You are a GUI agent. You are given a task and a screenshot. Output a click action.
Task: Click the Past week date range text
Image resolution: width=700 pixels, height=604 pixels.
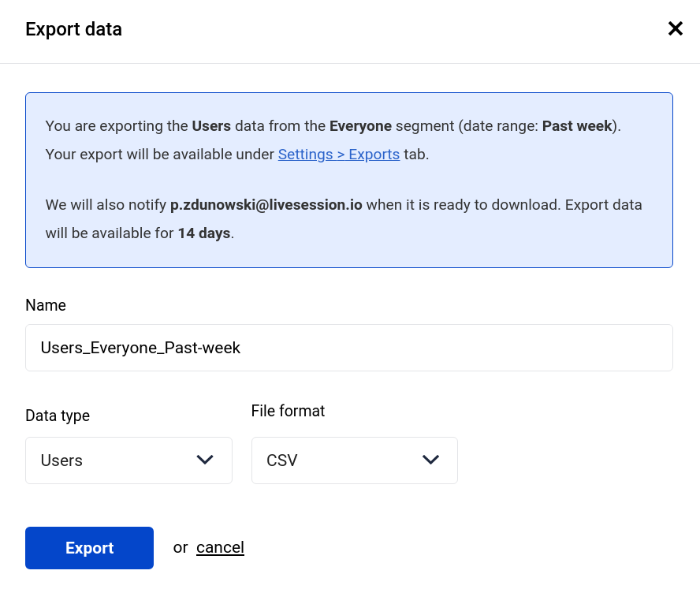[x=576, y=125]
